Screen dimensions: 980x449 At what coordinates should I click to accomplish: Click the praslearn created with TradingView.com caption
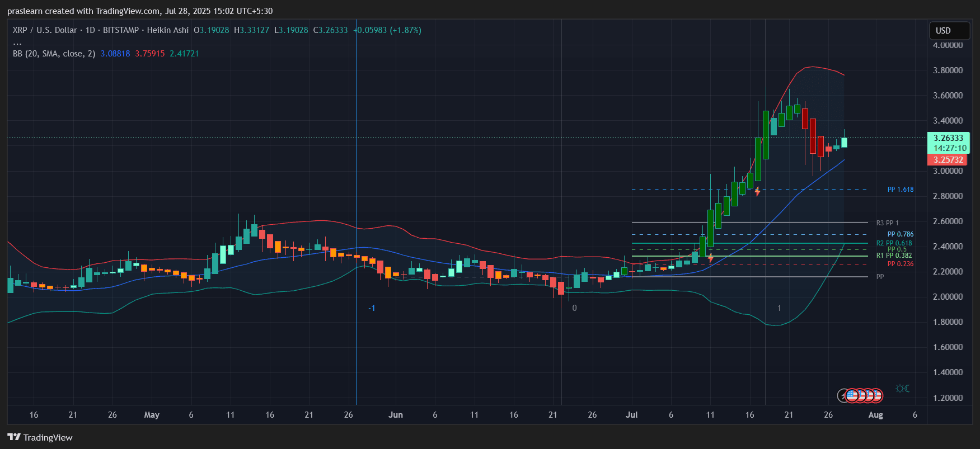pos(140,11)
